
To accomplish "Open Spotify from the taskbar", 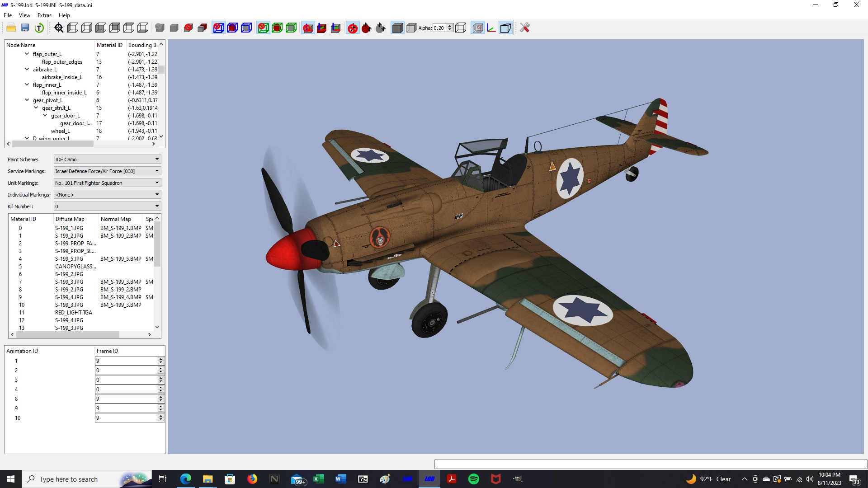I will pyautogui.click(x=474, y=479).
